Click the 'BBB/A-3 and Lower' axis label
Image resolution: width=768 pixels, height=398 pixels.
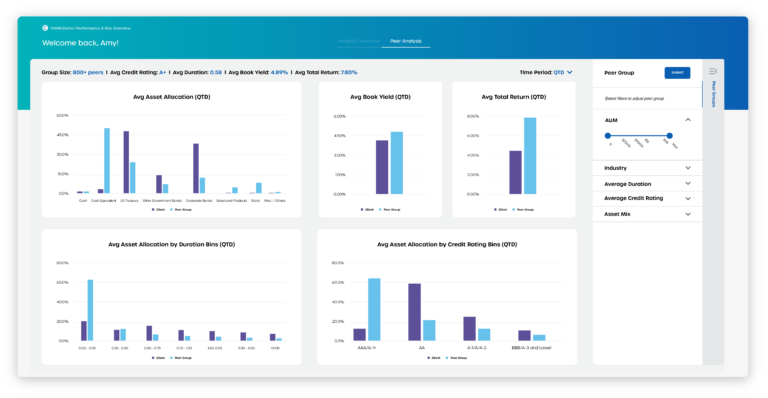point(531,348)
